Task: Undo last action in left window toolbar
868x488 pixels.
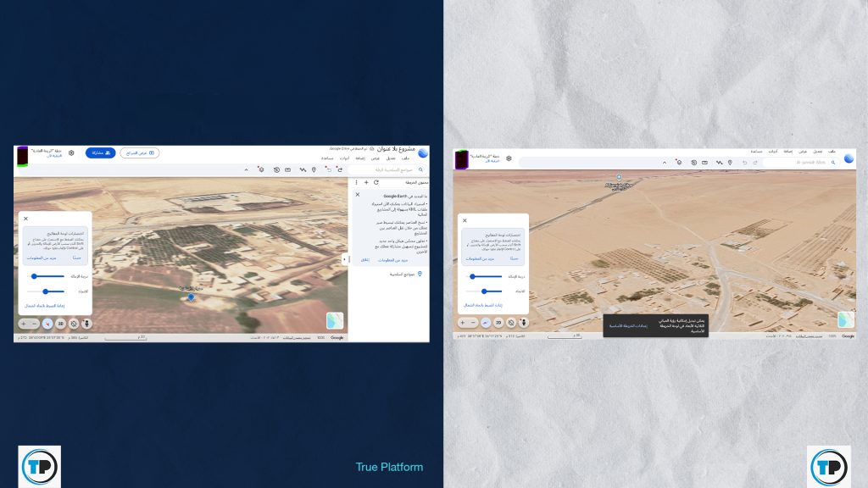Action: coord(328,169)
